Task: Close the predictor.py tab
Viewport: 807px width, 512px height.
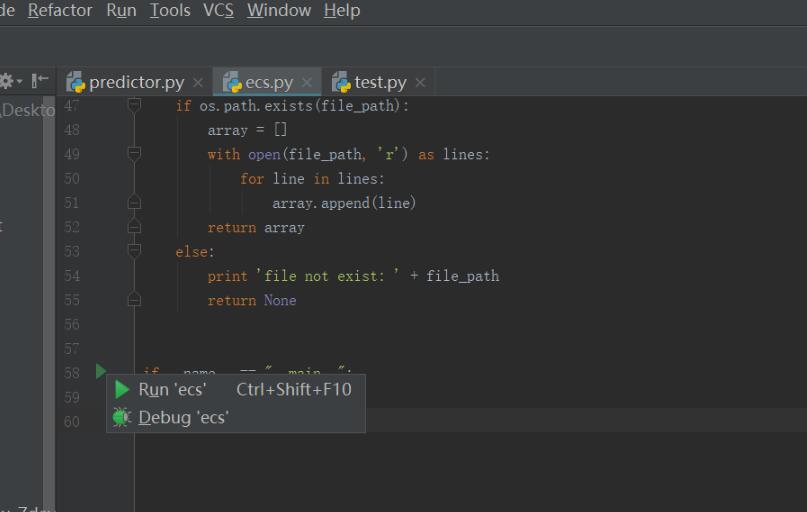Action: click(x=198, y=82)
